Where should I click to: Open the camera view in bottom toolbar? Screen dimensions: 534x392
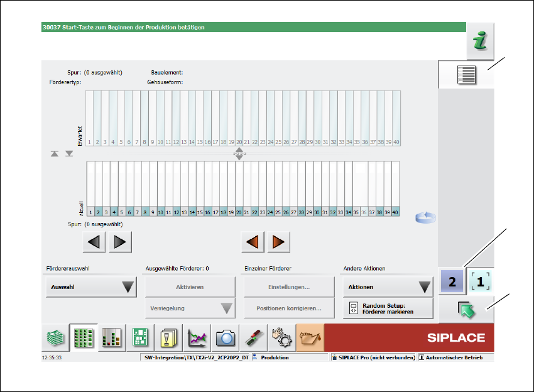tap(225, 337)
